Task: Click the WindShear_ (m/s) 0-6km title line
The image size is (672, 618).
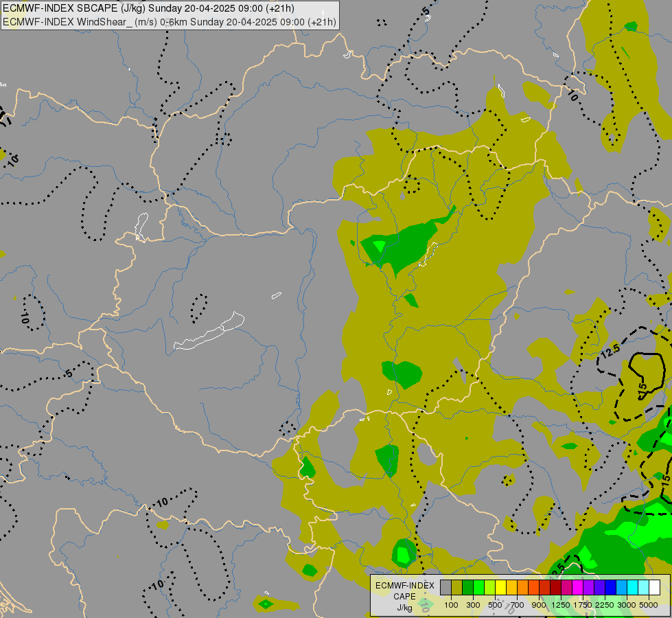Action: (170, 22)
